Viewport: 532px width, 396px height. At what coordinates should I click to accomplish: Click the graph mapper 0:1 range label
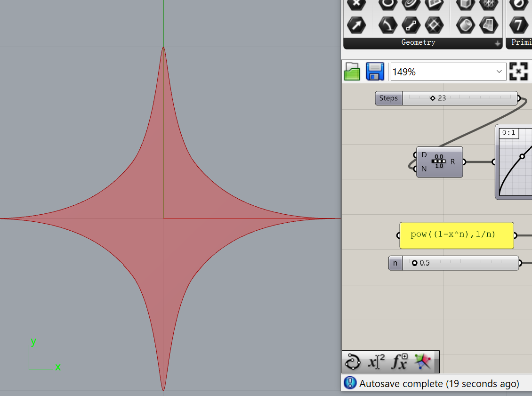(x=508, y=133)
